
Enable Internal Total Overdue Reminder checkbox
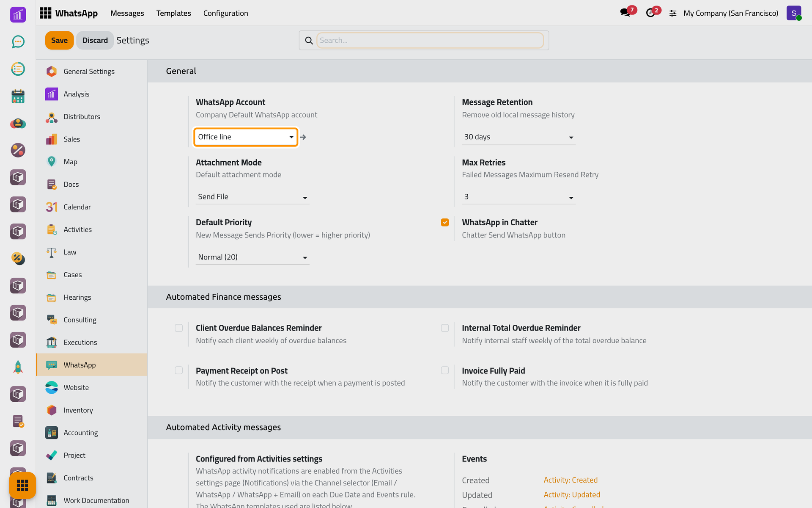click(x=445, y=328)
